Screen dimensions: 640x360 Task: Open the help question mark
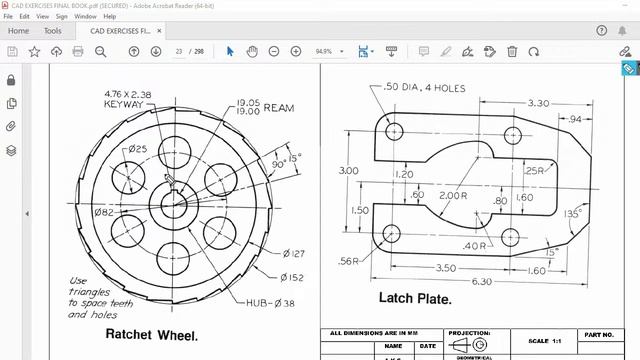[x=602, y=31]
